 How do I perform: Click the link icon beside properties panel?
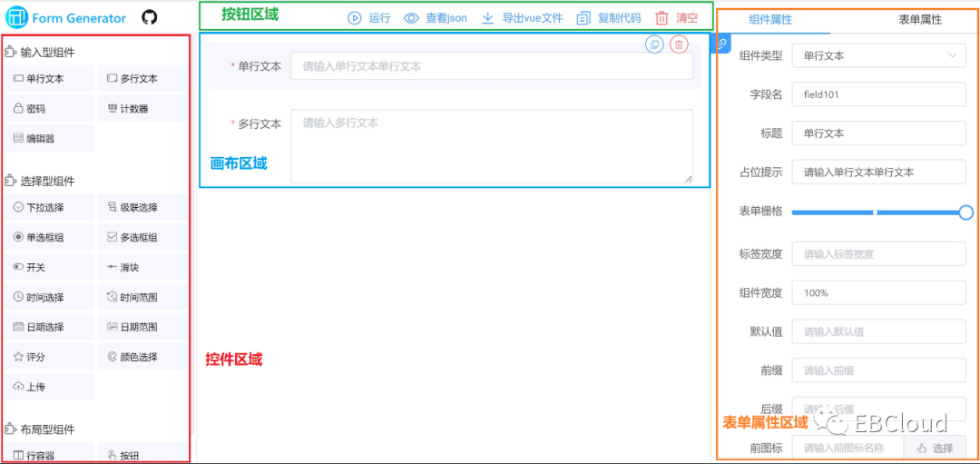point(722,43)
